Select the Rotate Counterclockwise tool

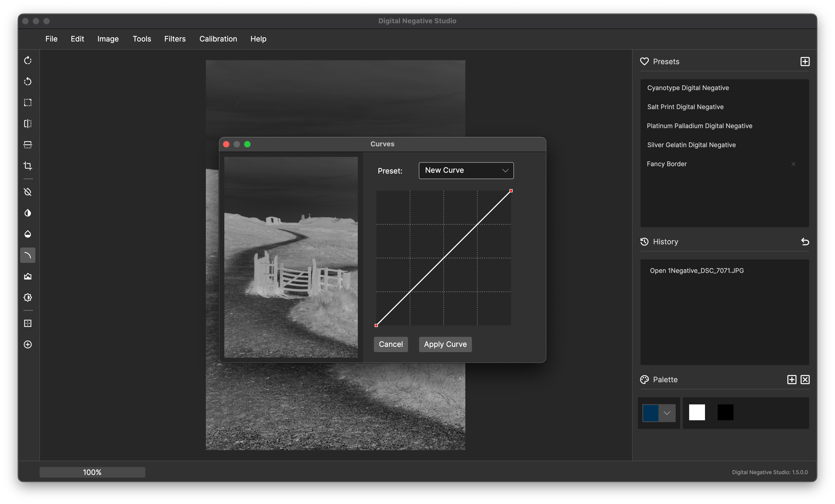point(27,82)
